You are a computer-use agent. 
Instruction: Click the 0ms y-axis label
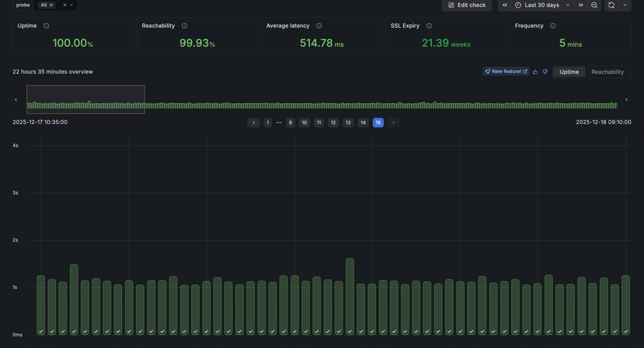click(17, 334)
